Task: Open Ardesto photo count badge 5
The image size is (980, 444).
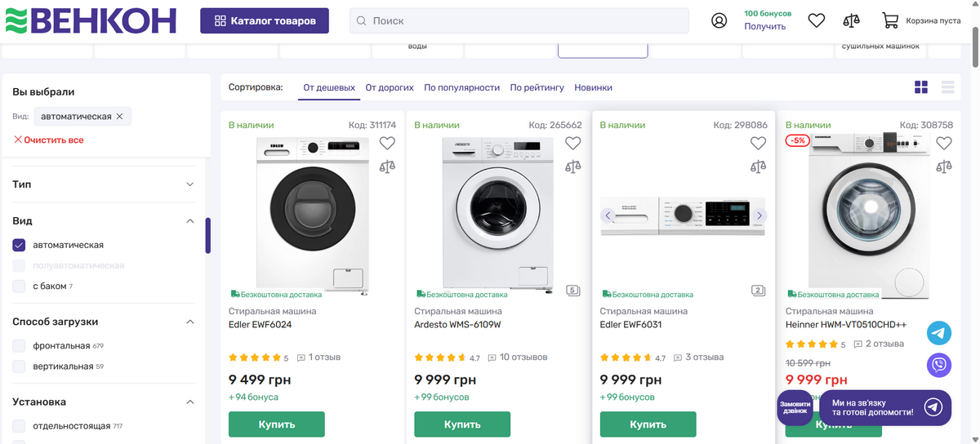Action: tap(573, 291)
